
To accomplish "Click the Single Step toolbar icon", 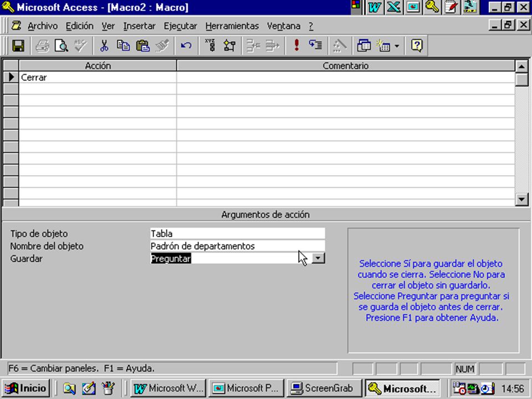I will [x=315, y=45].
